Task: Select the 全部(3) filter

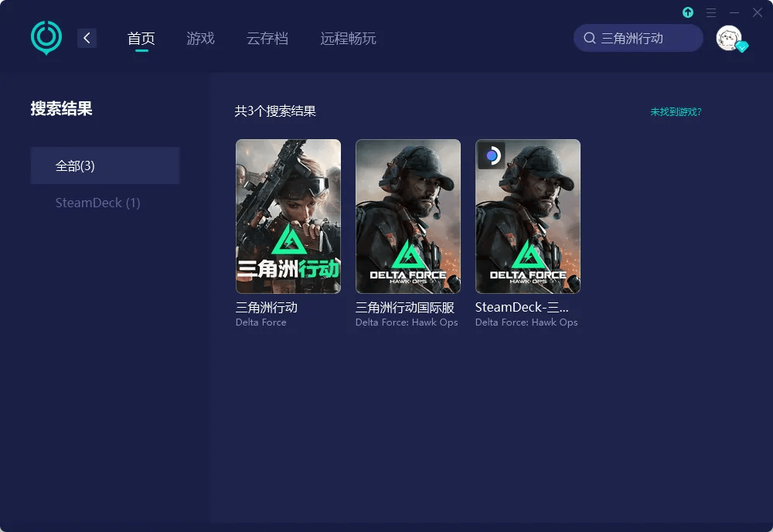Action: click(104, 165)
